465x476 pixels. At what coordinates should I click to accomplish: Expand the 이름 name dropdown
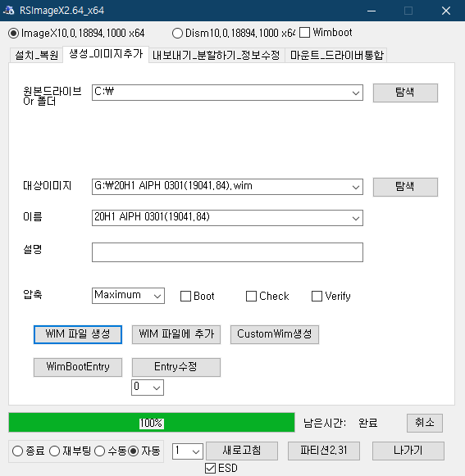pyautogui.click(x=356, y=218)
